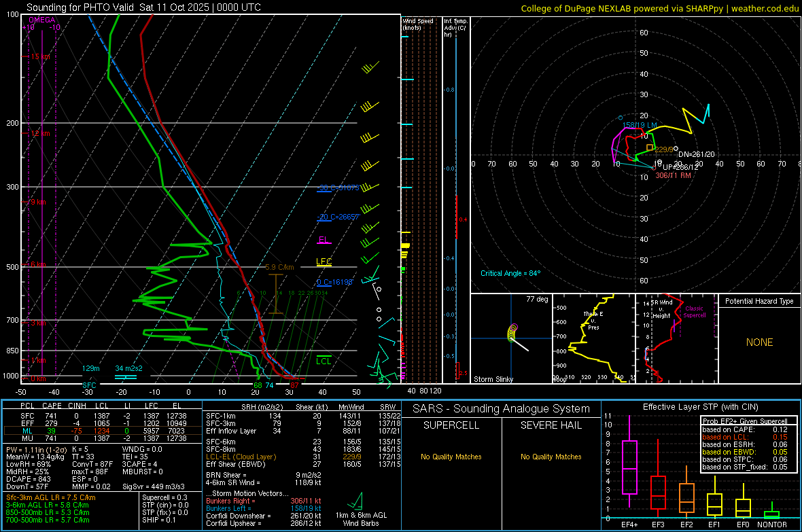Click surface dewpoint value 68

click(x=258, y=385)
